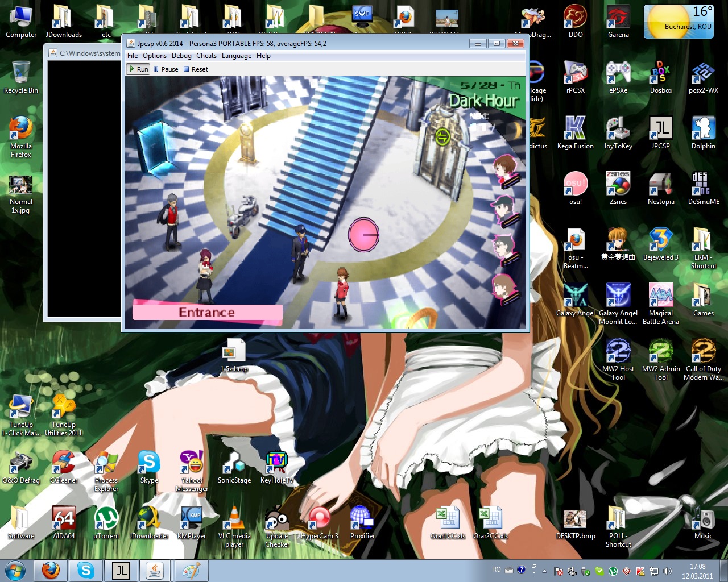Select the osu! desktop shortcut
728x582 pixels.
(x=575, y=185)
